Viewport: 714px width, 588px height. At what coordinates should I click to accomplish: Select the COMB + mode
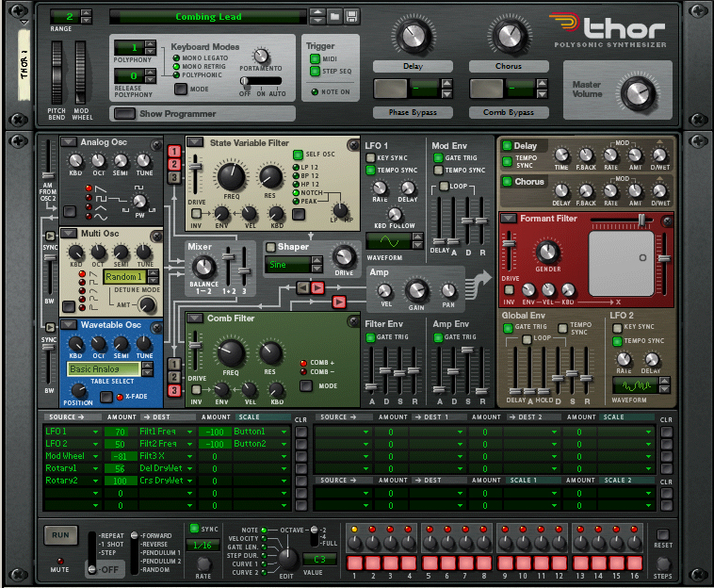pyautogui.click(x=303, y=363)
